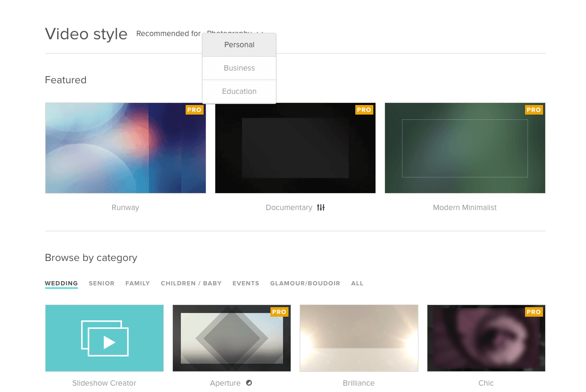This screenshot has height=392, width=586.
Task: Select the Brilliance style thumbnail
Action: (358, 338)
